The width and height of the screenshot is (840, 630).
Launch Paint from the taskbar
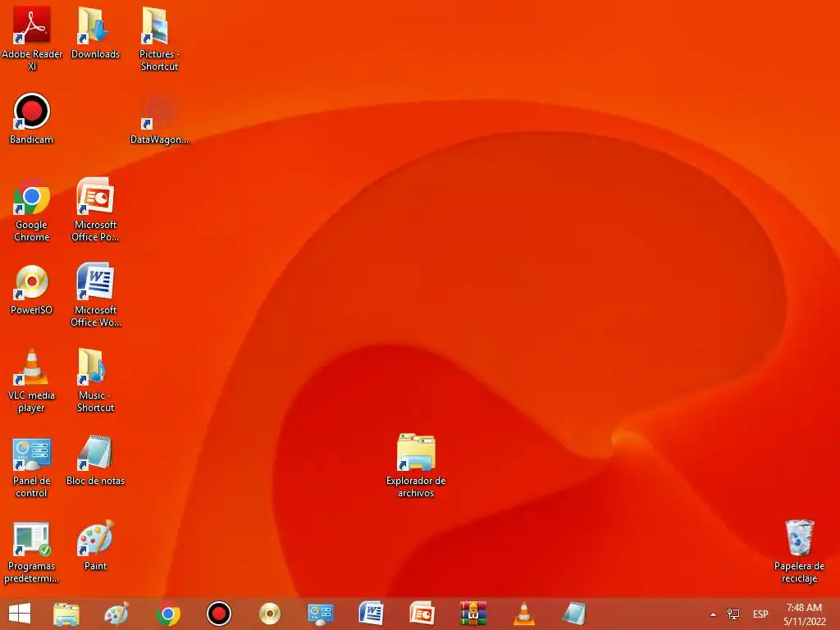tap(116, 614)
